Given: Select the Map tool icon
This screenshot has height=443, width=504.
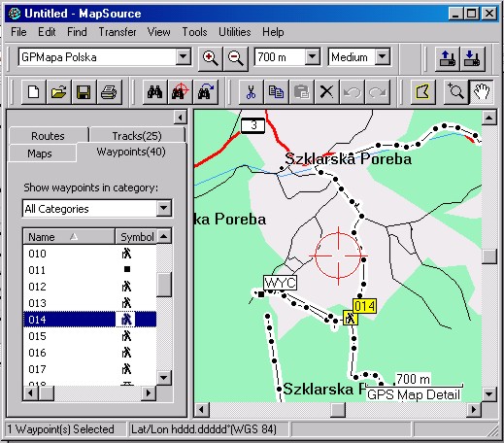Looking at the screenshot, I should click(422, 92).
